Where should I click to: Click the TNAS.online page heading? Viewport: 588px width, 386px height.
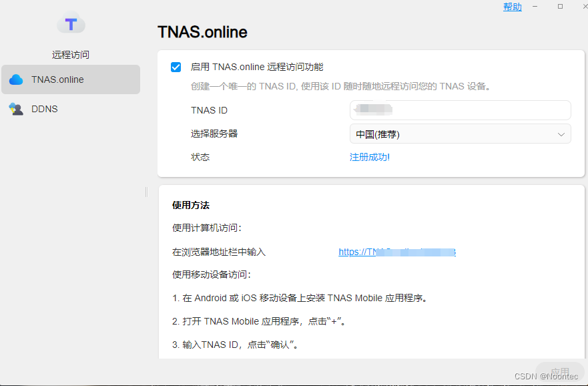tap(202, 32)
